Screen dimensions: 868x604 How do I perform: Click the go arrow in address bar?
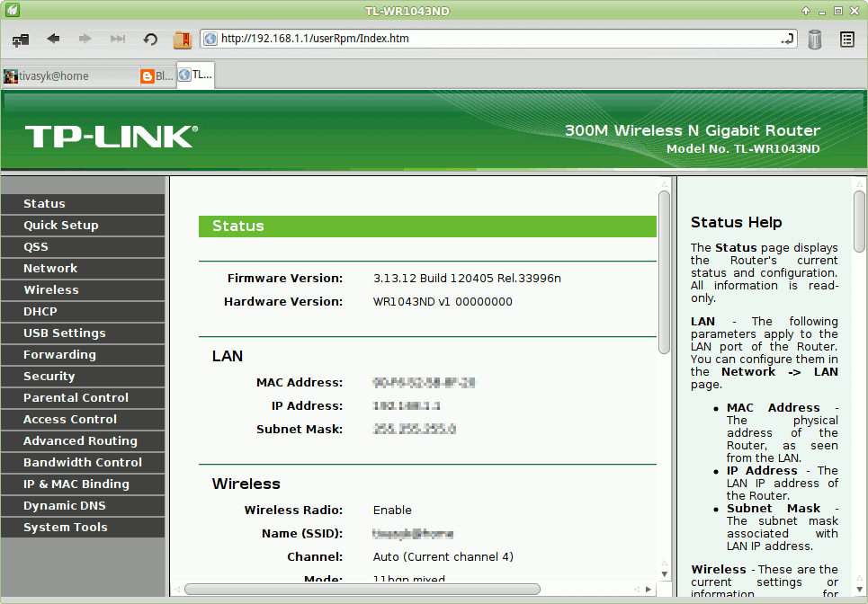click(787, 40)
